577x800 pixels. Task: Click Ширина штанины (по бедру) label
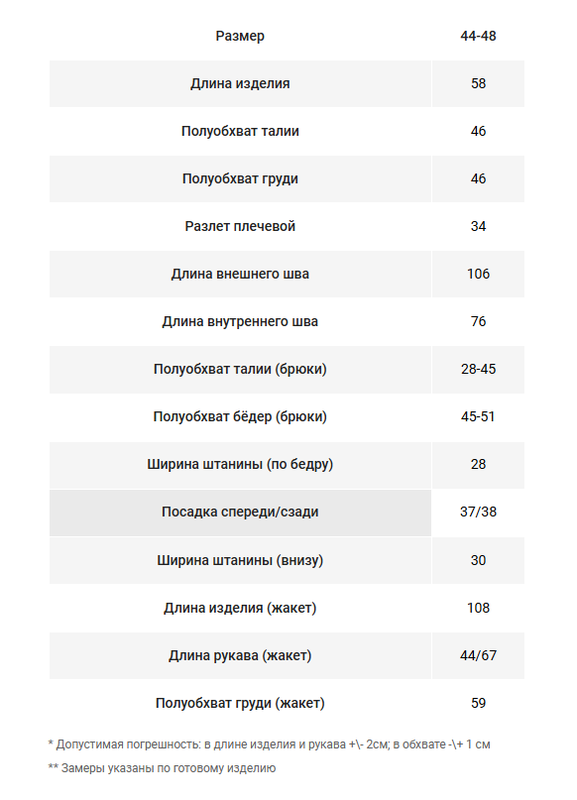[x=240, y=465]
